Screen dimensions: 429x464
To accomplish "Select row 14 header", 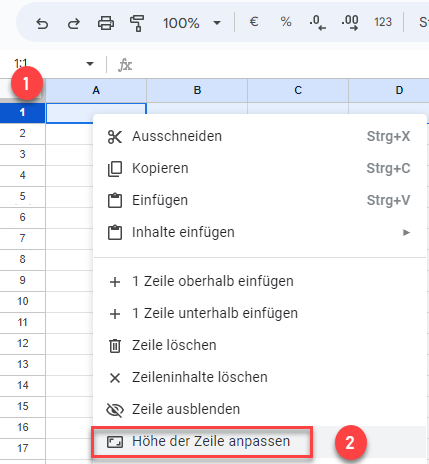I will [x=22, y=386].
